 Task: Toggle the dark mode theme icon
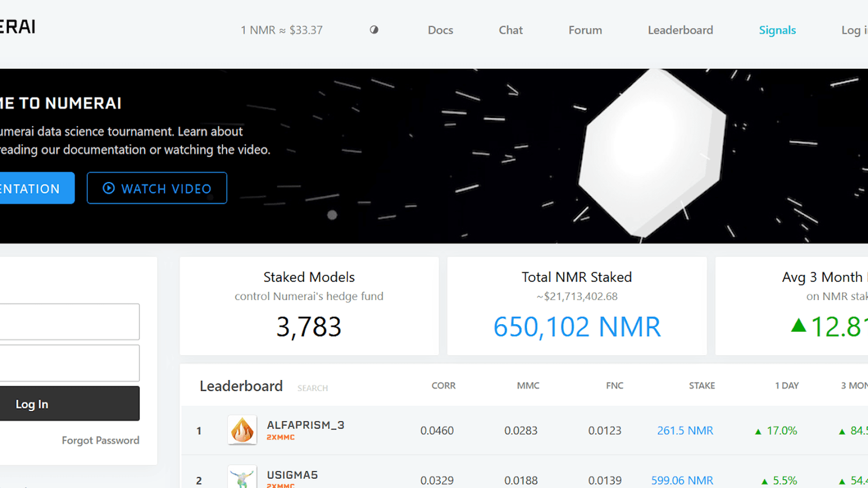[x=374, y=30]
